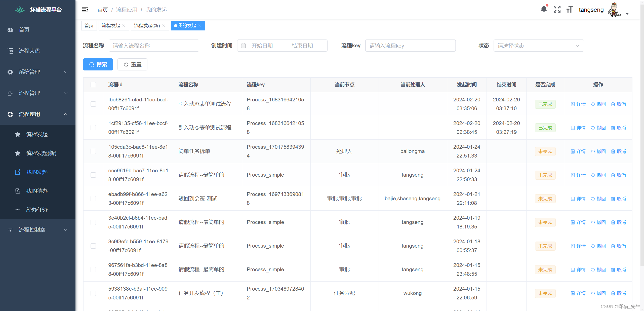The width and height of the screenshot is (644, 311).
Task: Click the blue 搜索 button
Action: click(x=98, y=65)
